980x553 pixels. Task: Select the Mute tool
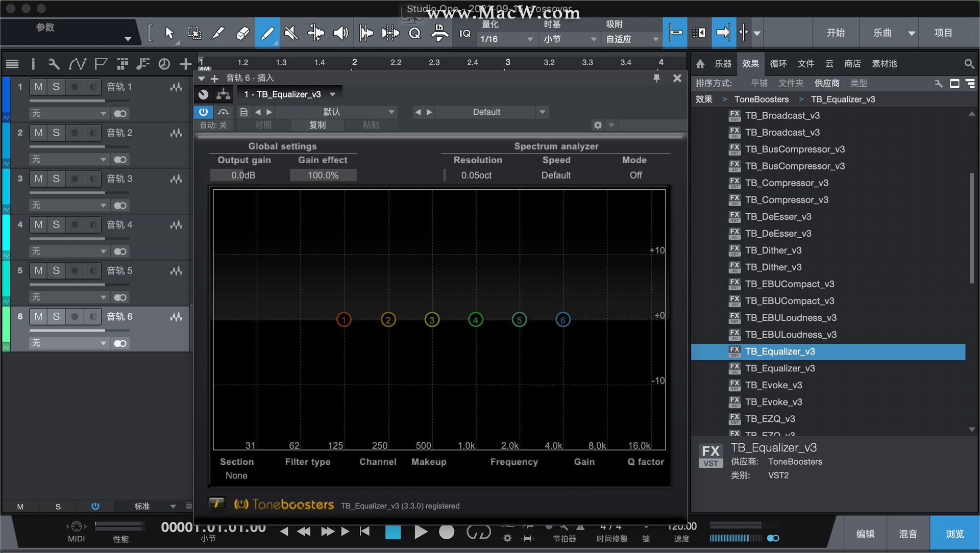[x=291, y=33]
